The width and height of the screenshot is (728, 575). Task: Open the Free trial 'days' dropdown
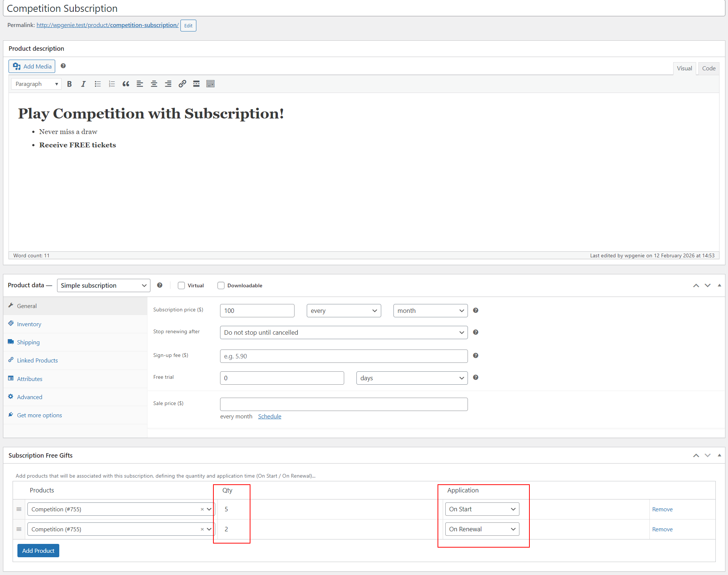pos(412,378)
